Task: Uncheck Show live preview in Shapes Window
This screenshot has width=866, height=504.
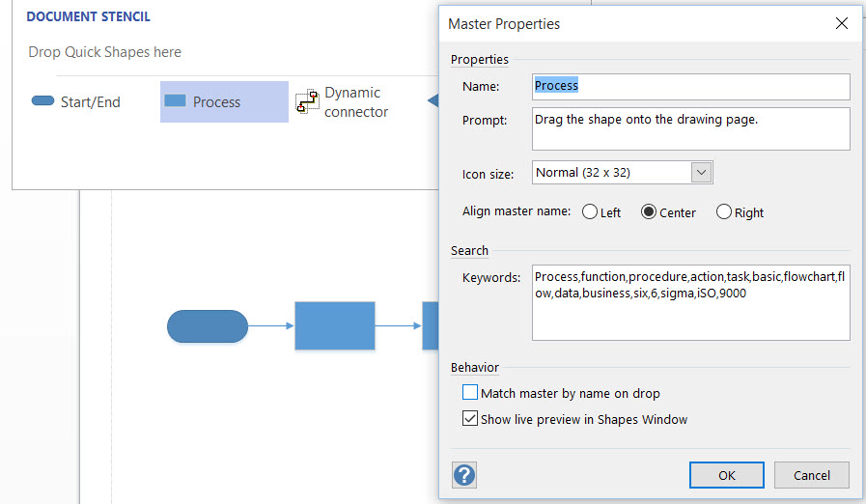Action: 470,418
